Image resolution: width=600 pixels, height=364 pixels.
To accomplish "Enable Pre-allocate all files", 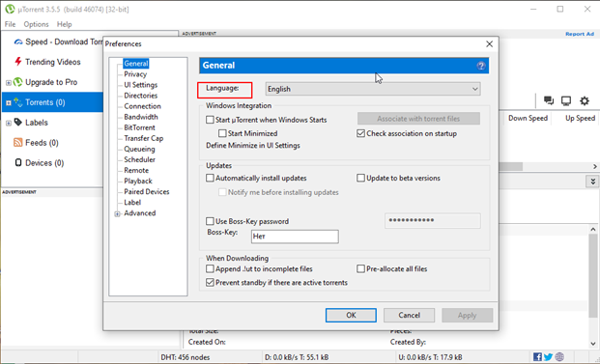I will [x=360, y=268].
